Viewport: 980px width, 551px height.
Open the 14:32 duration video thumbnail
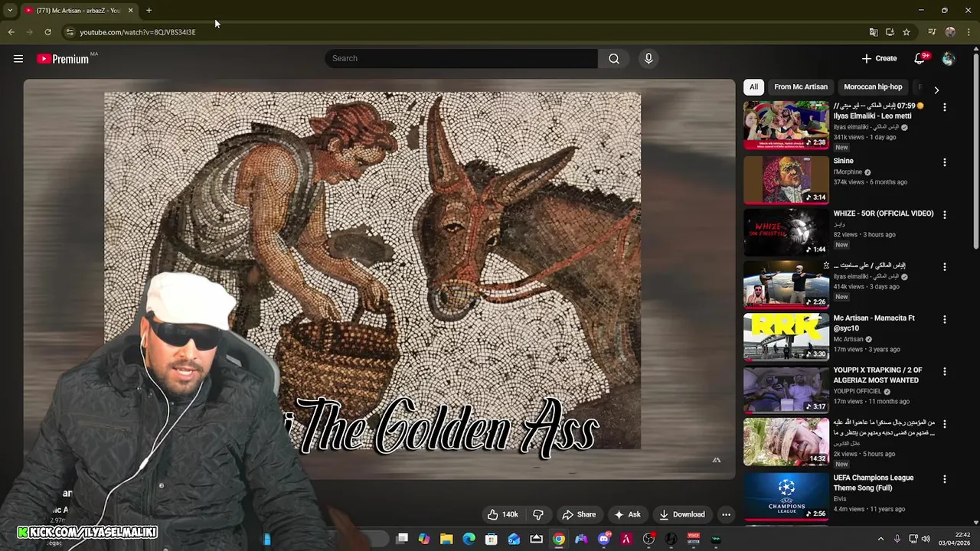pos(786,442)
